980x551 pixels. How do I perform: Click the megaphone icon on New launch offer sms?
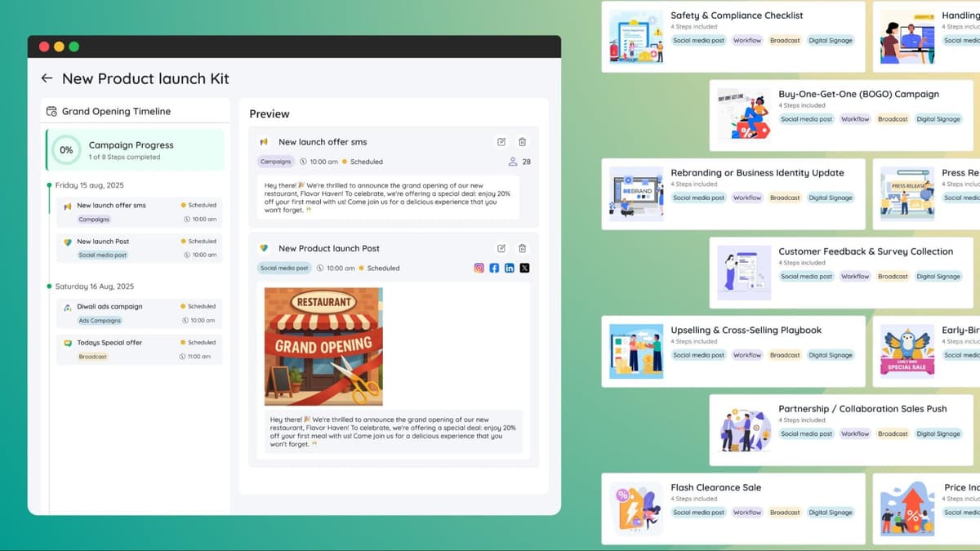pyautogui.click(x=265, y=141)
